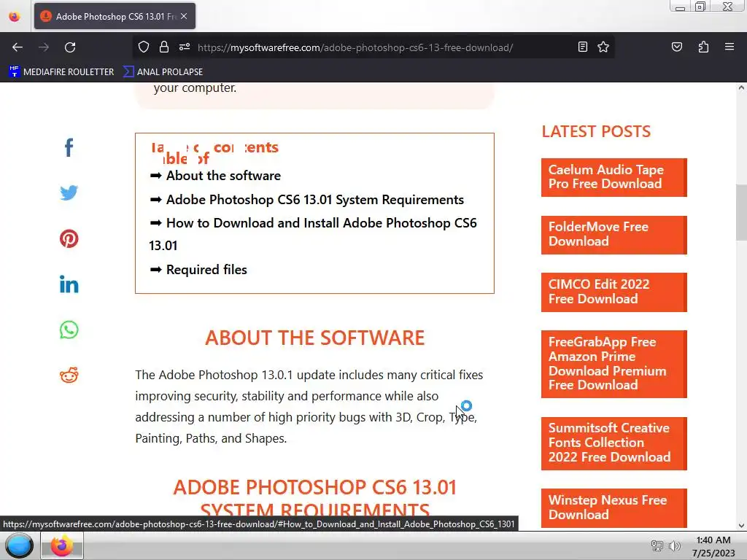Screen dimensions: 747x560
Task: Share the page via WhatsApp
Action: 69,330
